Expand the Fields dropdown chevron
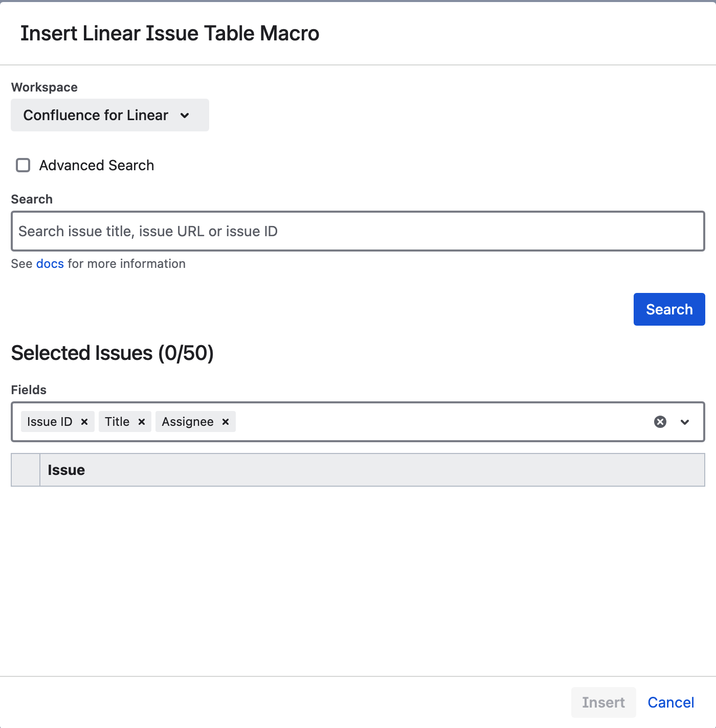This screenshot has height=728, width=716. pos(685,422)
